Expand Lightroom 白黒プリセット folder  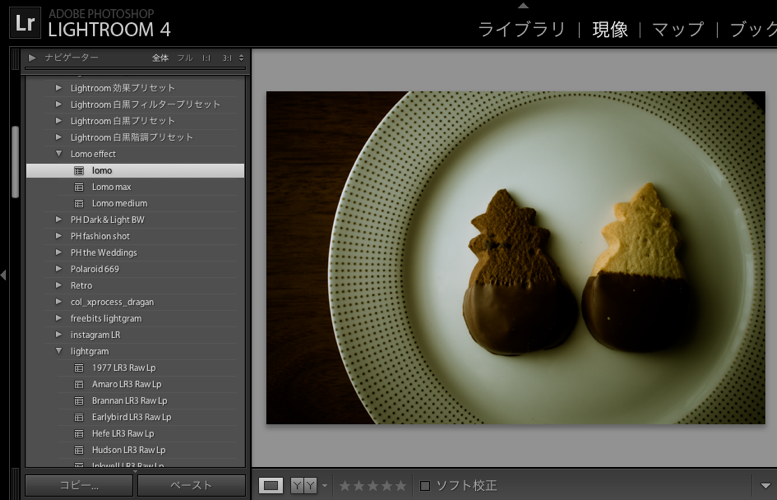58,120
